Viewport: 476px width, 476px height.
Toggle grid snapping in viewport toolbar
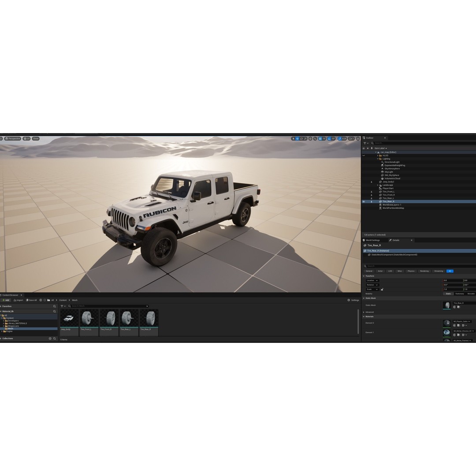(x=320, y=139)
